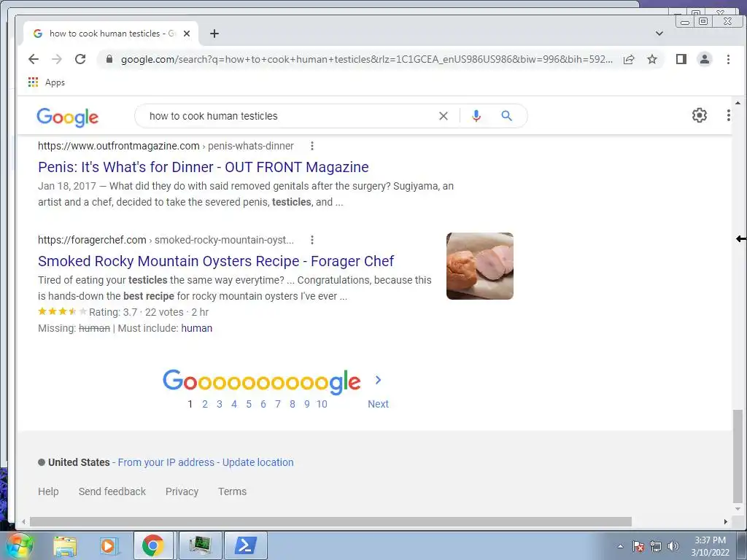Go to results page 4
The width and height of the screenshot is (747, 560).
pyautogui.click(x=234, y=404)
